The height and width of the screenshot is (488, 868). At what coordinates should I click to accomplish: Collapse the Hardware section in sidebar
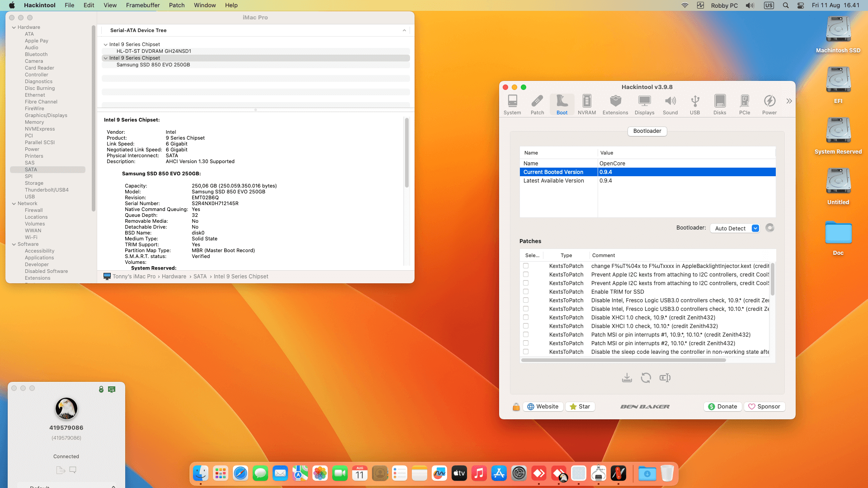click(x=14, y=28)
